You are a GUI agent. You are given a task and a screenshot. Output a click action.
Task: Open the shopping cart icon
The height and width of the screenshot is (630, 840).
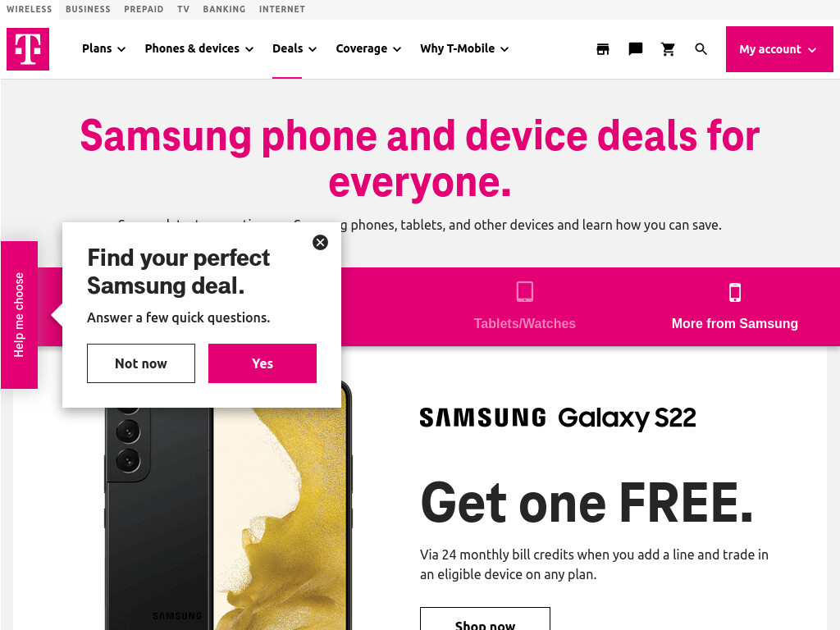point(668,49)
